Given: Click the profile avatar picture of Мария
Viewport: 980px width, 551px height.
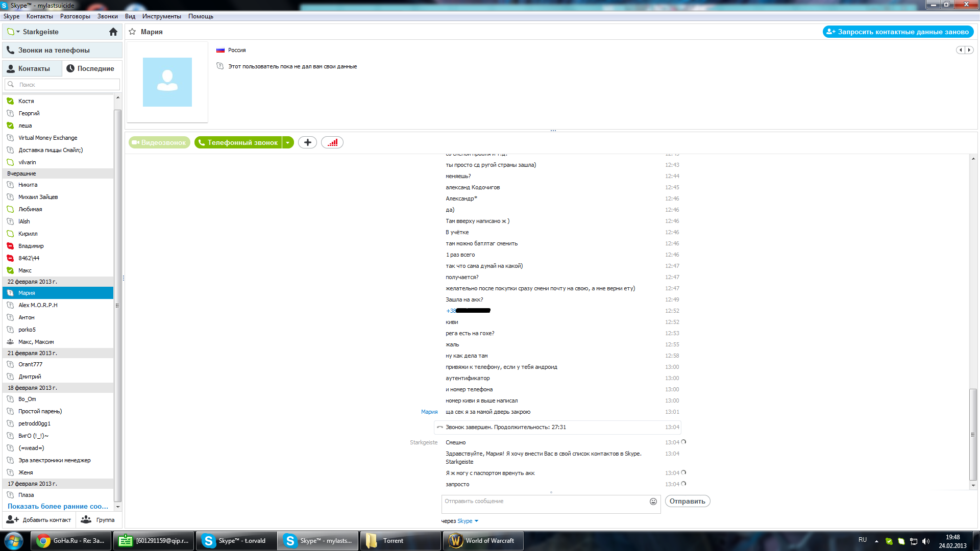Looking at the screenshot, I should click(x=167, y=82).
